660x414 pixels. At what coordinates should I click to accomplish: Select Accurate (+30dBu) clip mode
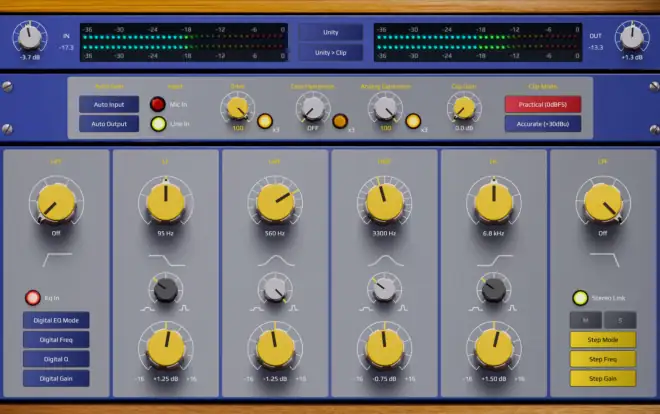pyautogui.click(x=543, y=124)
